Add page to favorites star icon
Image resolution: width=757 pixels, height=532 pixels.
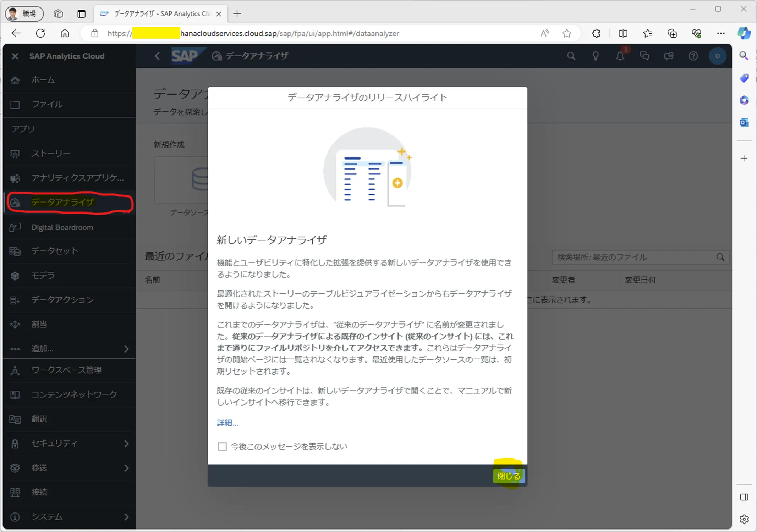pos(567,33)
